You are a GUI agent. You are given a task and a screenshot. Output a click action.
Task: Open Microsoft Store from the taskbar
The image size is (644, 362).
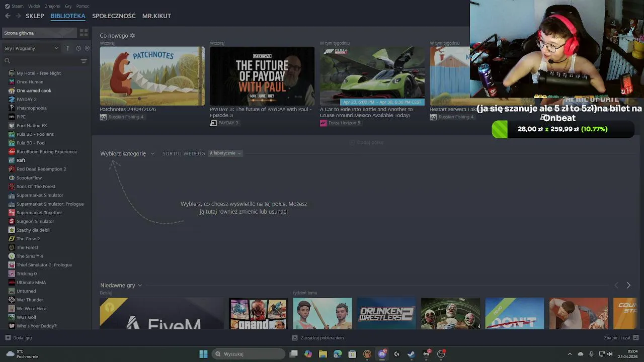[352, 354]
